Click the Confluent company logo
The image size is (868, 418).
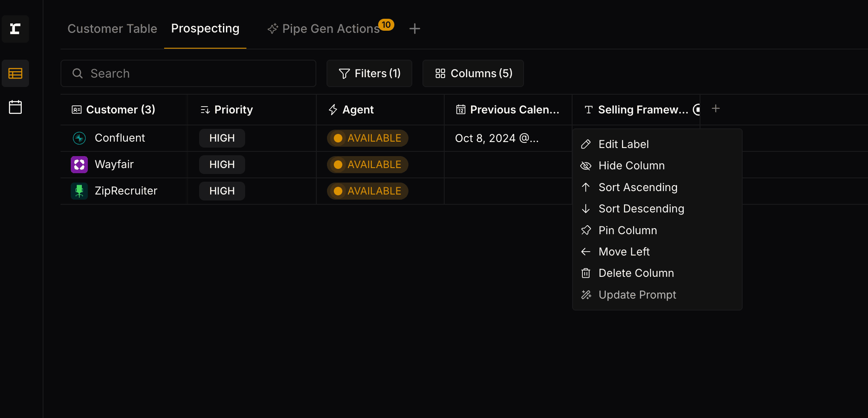click(x=79, y=138)
